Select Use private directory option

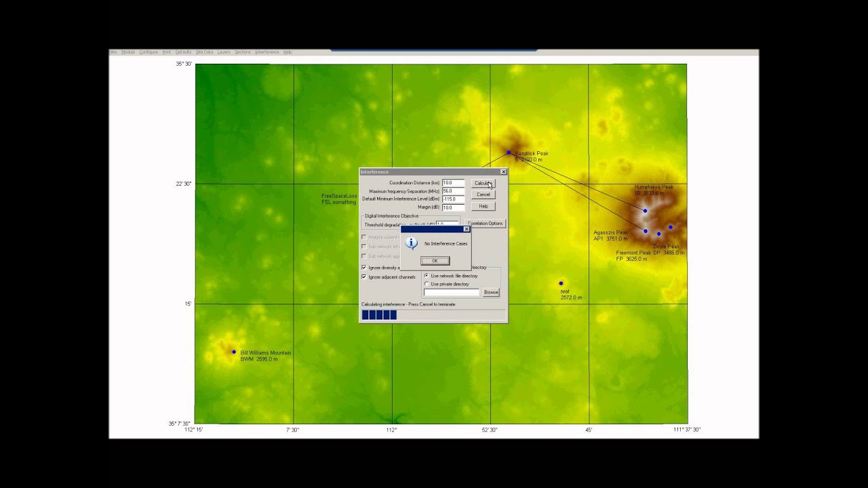click(x=427, y=284)
